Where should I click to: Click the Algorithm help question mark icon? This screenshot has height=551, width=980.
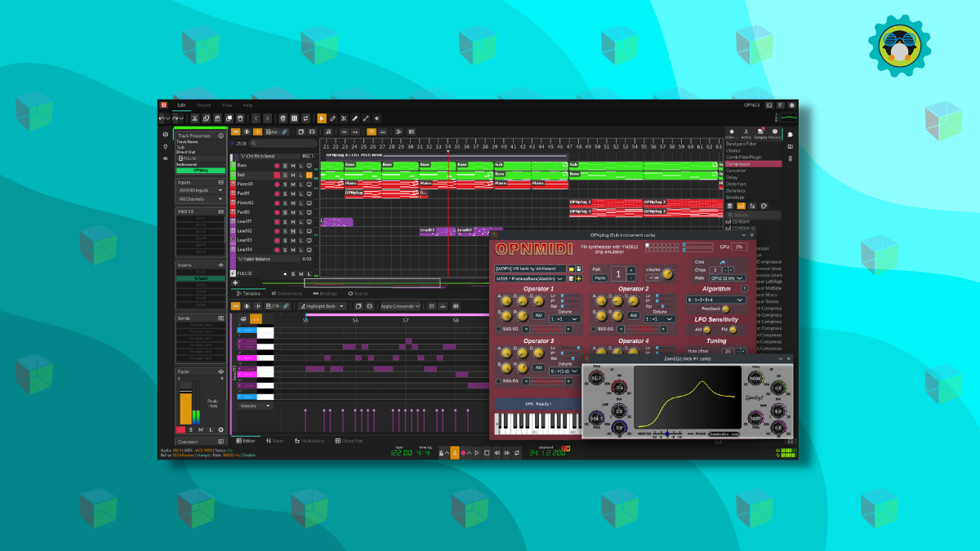[x=743, y=289]
